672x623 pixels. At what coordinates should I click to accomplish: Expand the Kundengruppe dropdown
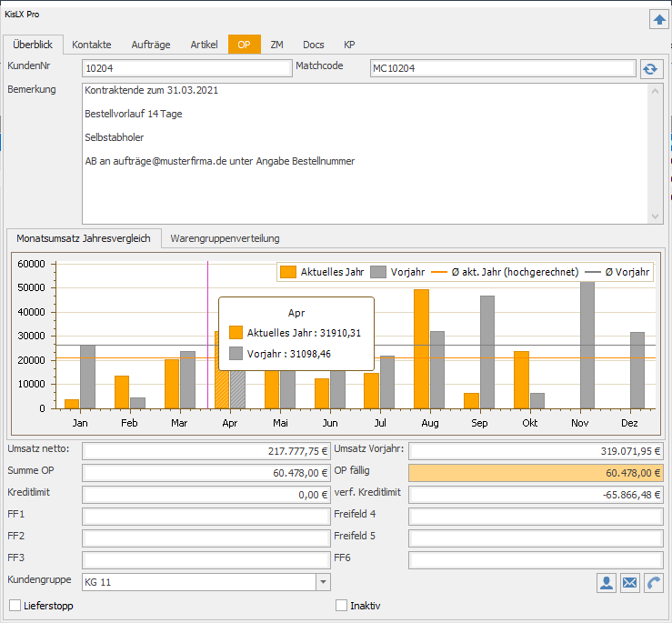tap(323, 582)
